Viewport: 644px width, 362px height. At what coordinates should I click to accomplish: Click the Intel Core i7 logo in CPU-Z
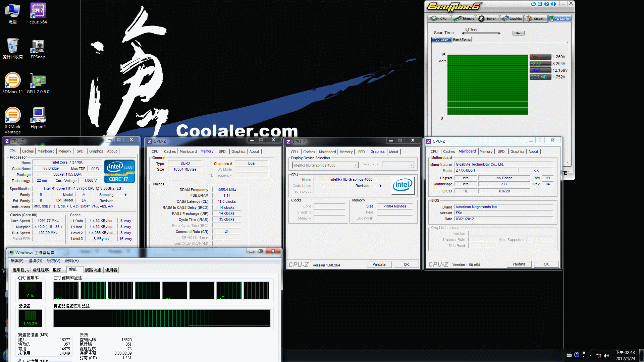click(x=119, y=171)
